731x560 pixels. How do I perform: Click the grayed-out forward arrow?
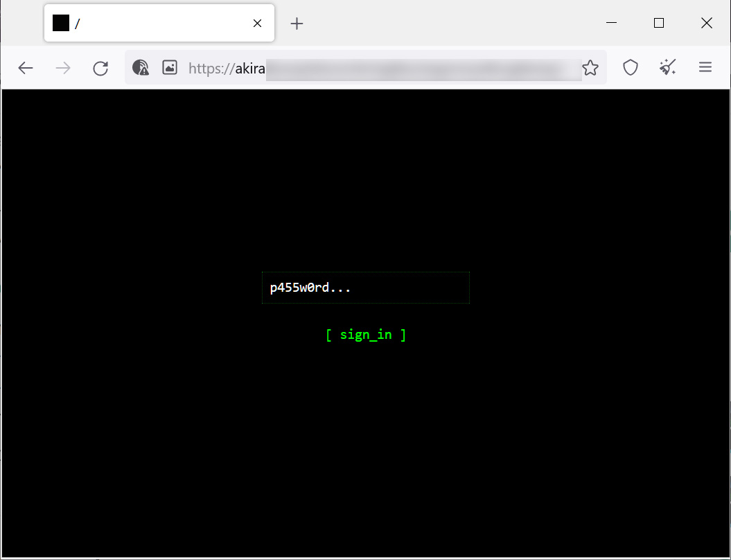[x=62, y=67]
